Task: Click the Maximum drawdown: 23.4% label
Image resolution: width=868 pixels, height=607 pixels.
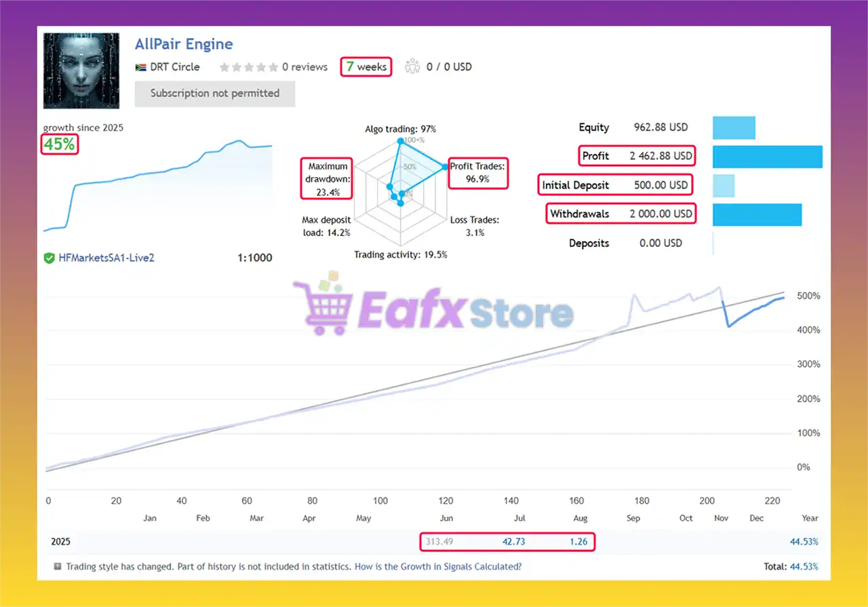Action: [328, 178]
